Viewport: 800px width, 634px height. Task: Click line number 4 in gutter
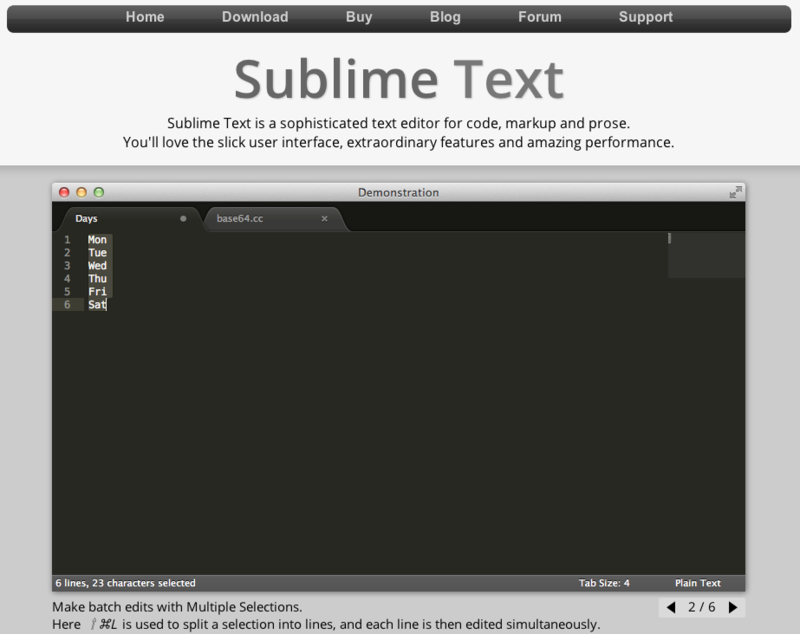(67, 278)
